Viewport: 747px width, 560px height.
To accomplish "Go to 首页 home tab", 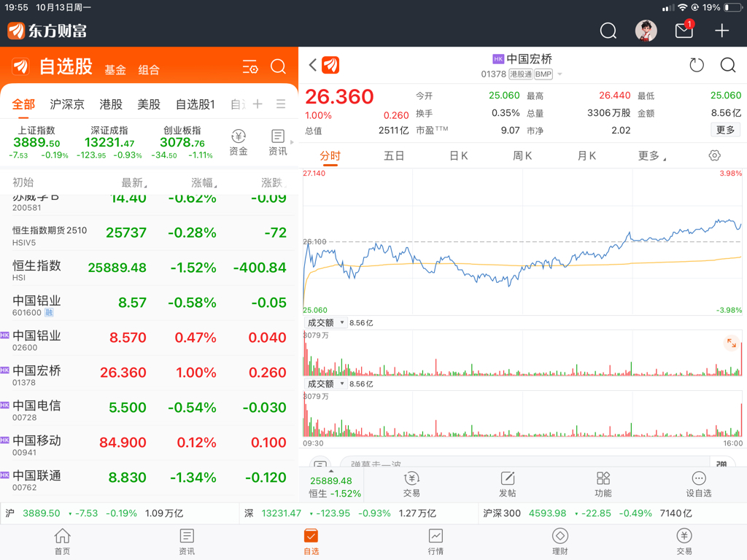I will pyautogui.click(x=63, y=542).
